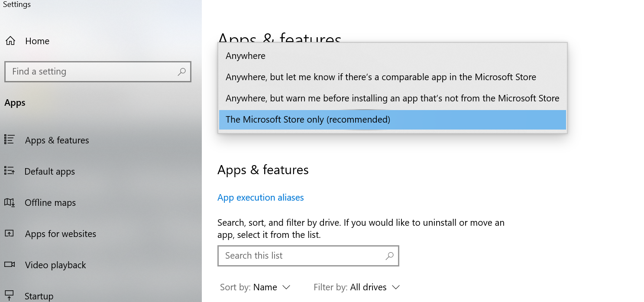Focus the Find a setting search field
Screen dimensions: 644x302
[91, 71]
